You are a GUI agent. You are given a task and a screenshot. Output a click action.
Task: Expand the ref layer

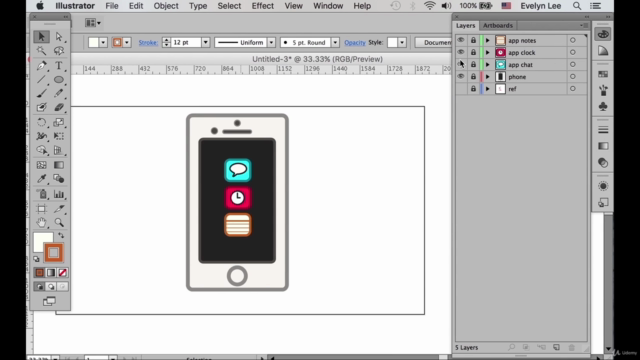pos(487,89)
